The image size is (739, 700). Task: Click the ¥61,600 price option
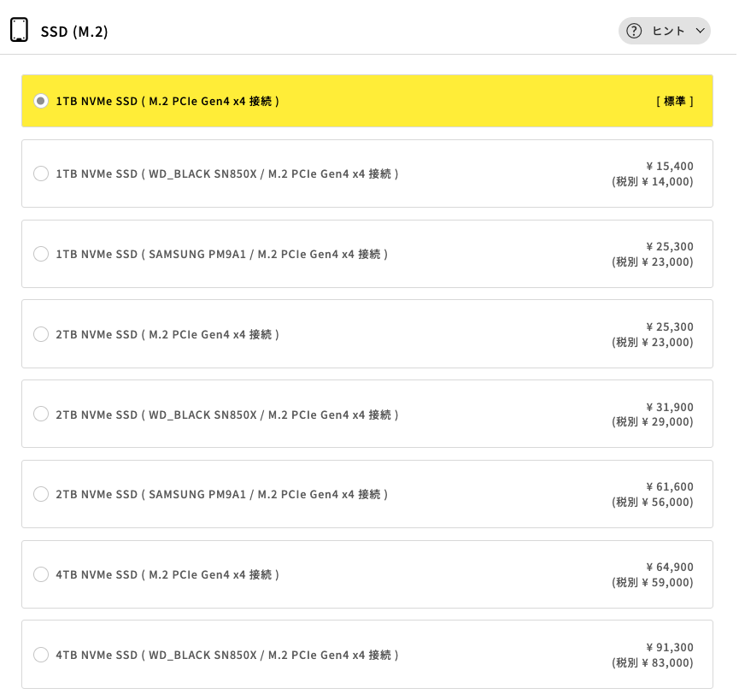tap(669, 486)
